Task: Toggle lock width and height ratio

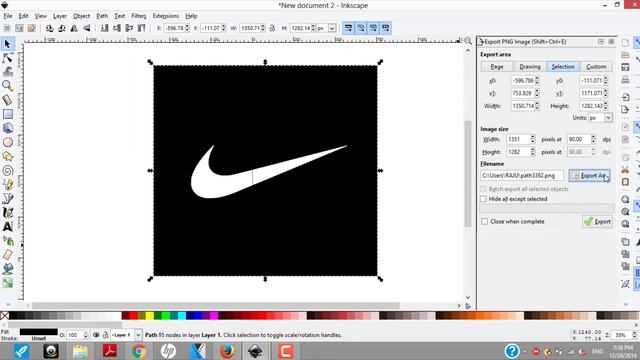Action: 272,28
